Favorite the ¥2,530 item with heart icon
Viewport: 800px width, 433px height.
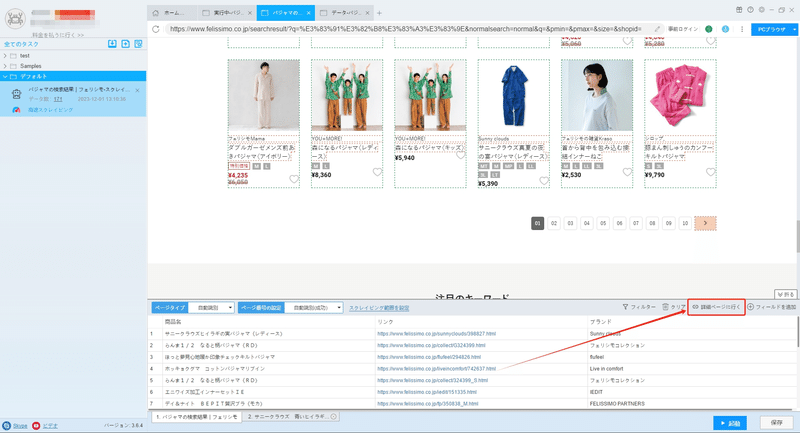point(627,172)
